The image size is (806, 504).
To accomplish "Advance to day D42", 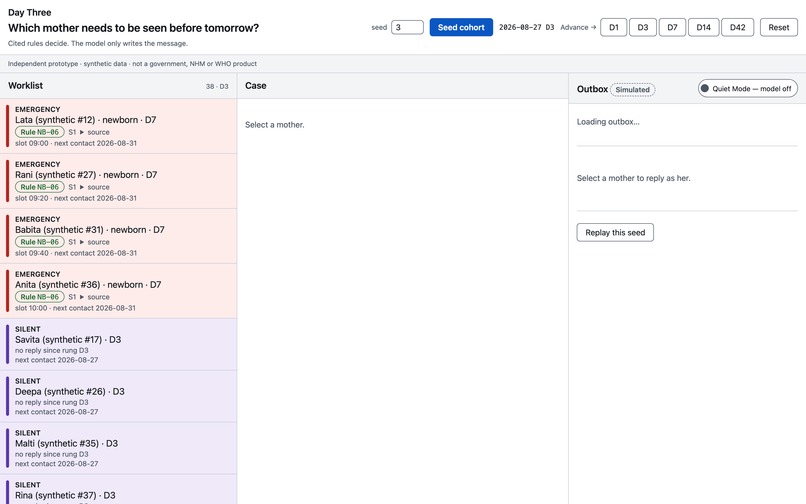I will click(738, 27).
